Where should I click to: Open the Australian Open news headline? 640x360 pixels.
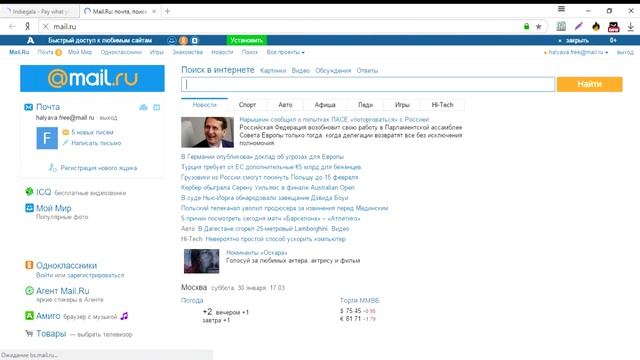(x=268, y=187)
